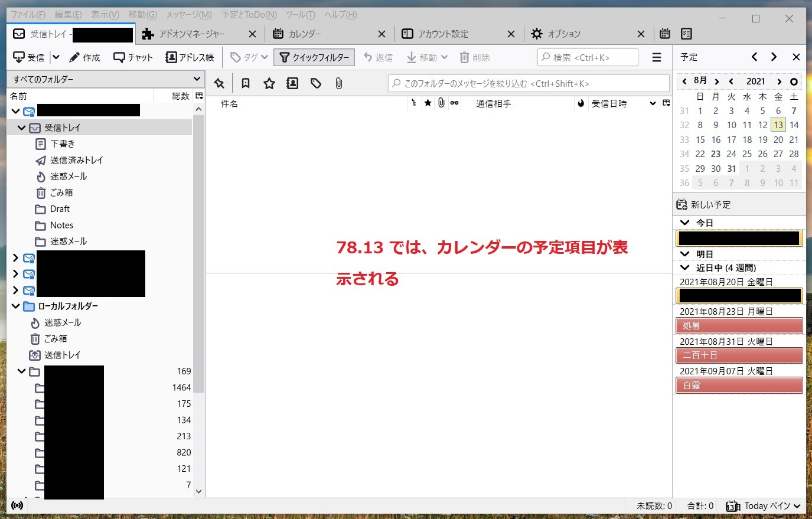This screenshot has height=519, width=812.
Task: Click the compose (作成) pencil button
Action: 84,57
